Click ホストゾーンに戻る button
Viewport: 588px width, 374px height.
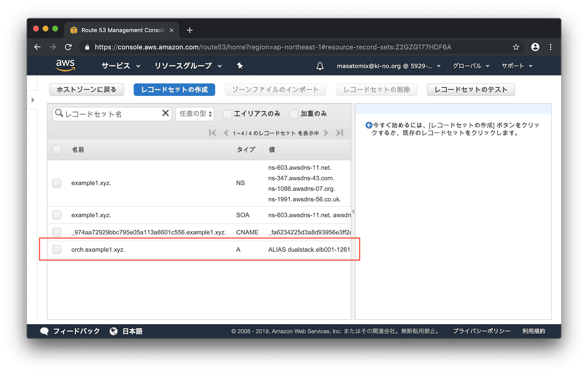(86, 90)
